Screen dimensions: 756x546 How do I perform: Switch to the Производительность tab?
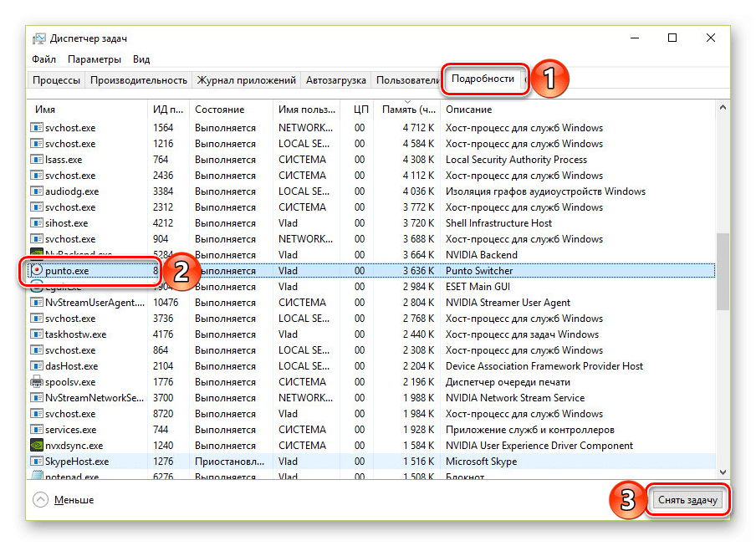[138, 80]
